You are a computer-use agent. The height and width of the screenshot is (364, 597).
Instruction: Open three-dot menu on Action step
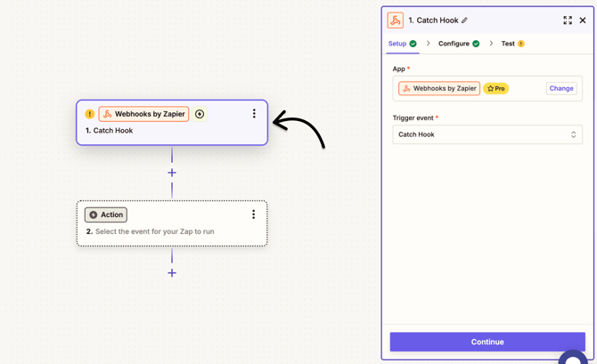pyautogui.click(x=253, y=214)
